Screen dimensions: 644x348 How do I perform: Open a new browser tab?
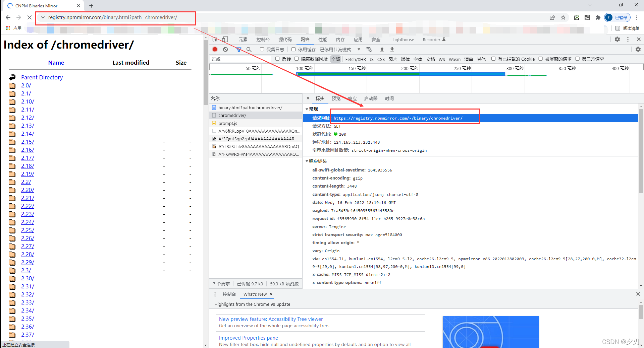(91, 6)
